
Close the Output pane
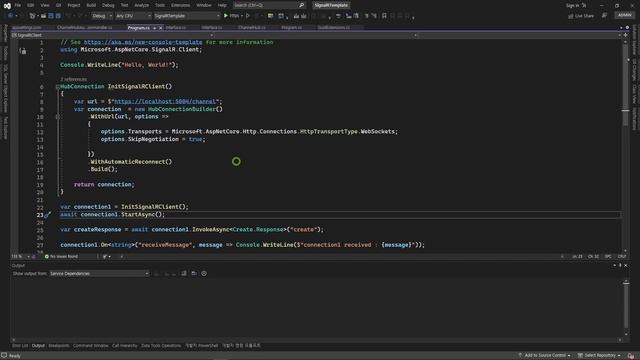pyautogui.click(x=626, y=265)
